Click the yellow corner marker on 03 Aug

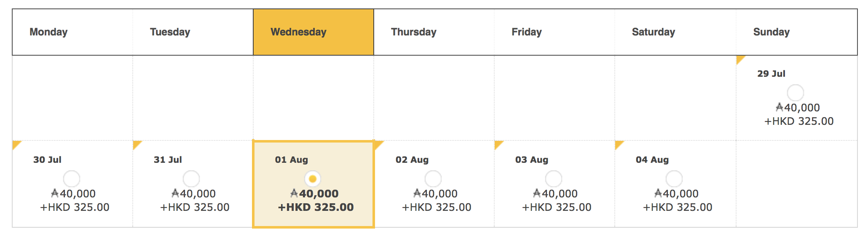[x=498, y=144]
